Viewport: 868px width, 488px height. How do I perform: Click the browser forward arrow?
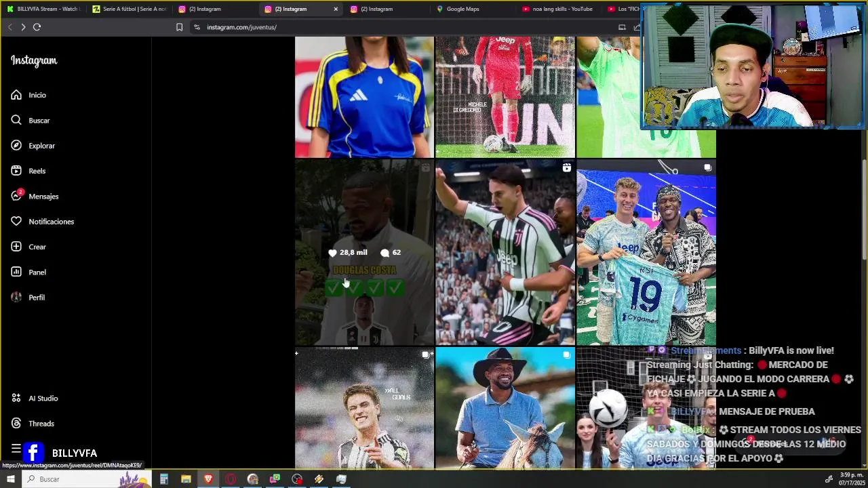23,27
